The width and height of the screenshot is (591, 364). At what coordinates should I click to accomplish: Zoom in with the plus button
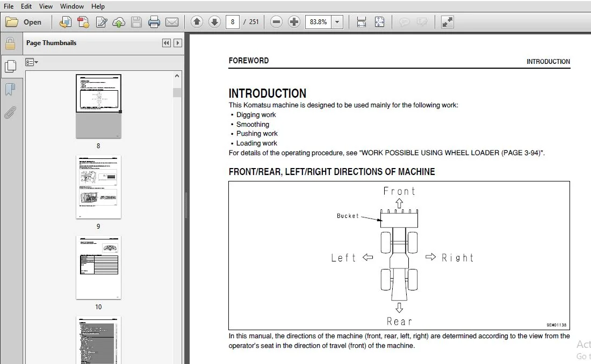(x=294, y=22)
